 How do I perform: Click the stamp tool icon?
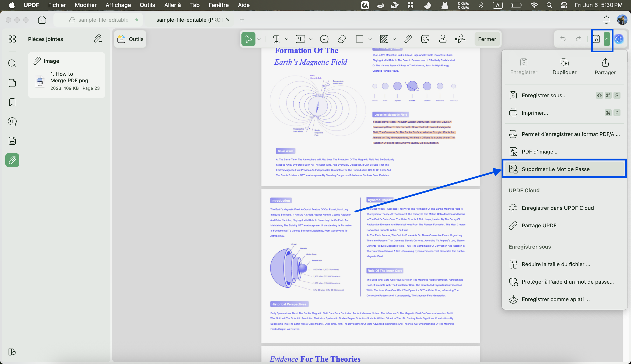[x=443, y=39]
